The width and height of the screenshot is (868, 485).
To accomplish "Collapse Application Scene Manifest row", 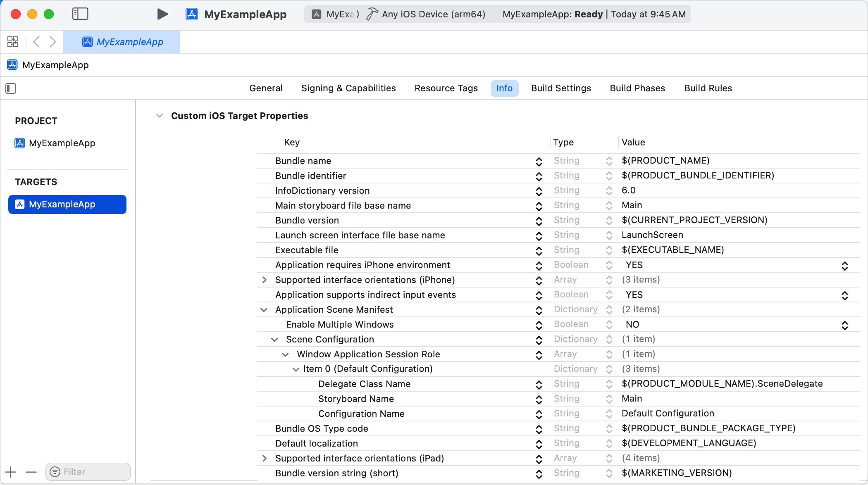I will pos(264,310).
